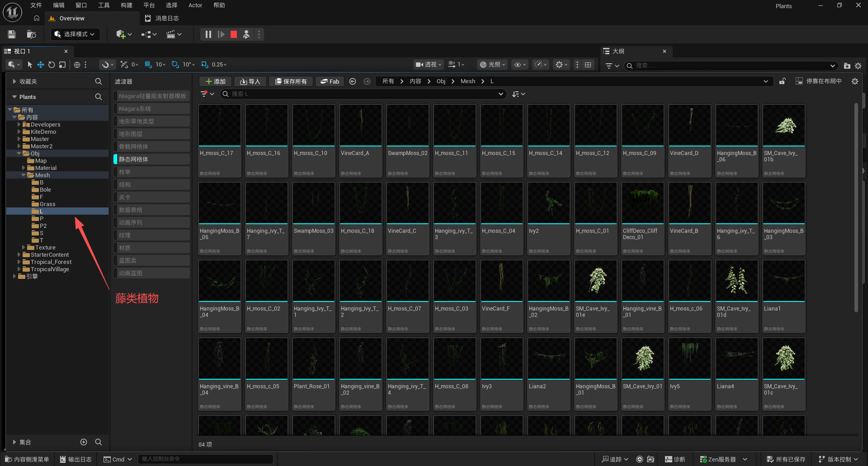
Task: Open the 版本控制 dropdown
Action: (838, 459)
